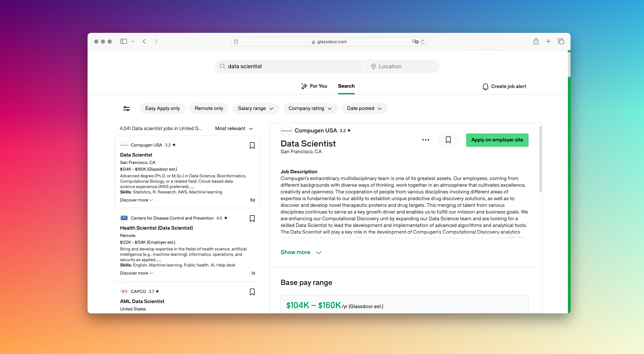Toggle the Remote only filter
Image resolution: width=644 pixels, height=354 pixels.
coord(209,108)
